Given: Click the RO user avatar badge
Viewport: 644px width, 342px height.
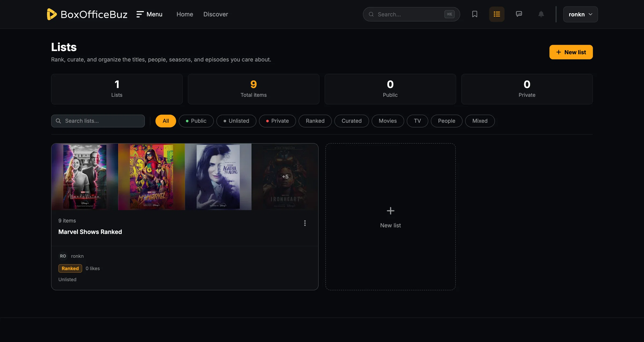Looking at the screenshot, I should click(x=63, y=256).
